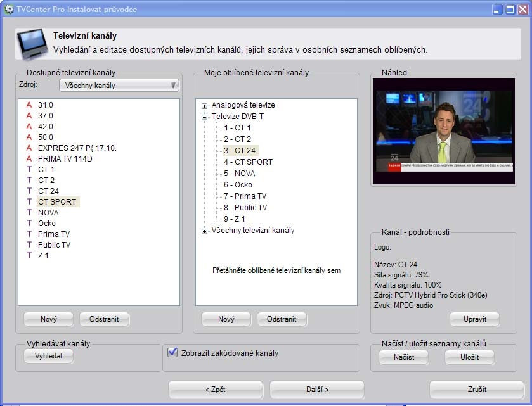
Task: Click the Analogová televize tree label
Action: tap(243, 105)
